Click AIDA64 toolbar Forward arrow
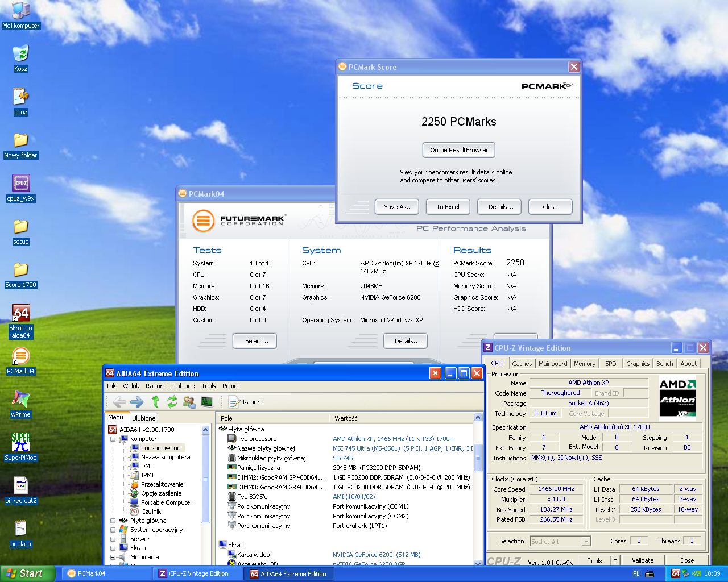 tap(137, 402)
